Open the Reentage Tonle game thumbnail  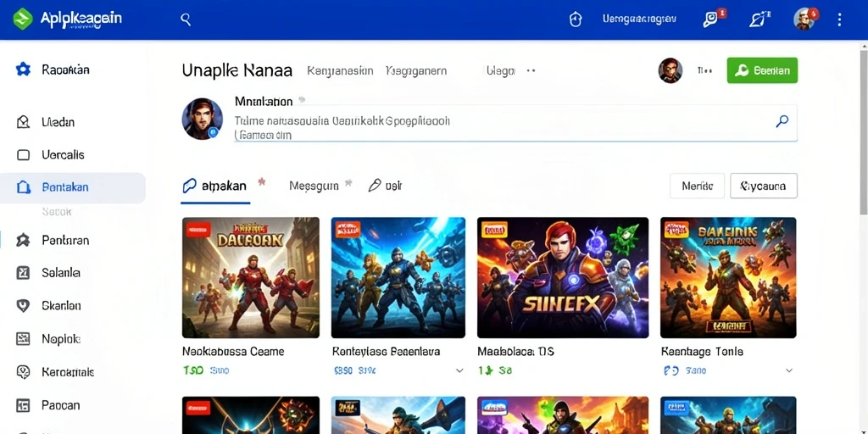[x=728, y=277]
